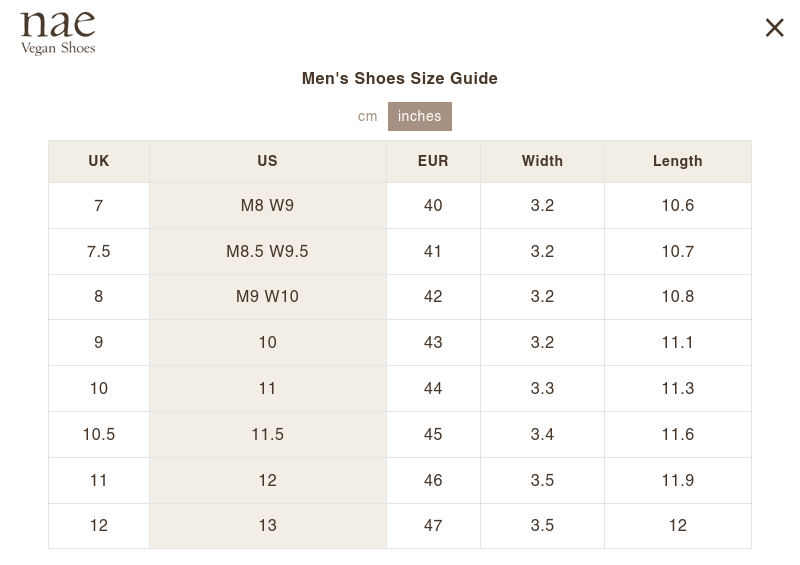
Task: Click the Width column header
Action: (x=542, y=161)
